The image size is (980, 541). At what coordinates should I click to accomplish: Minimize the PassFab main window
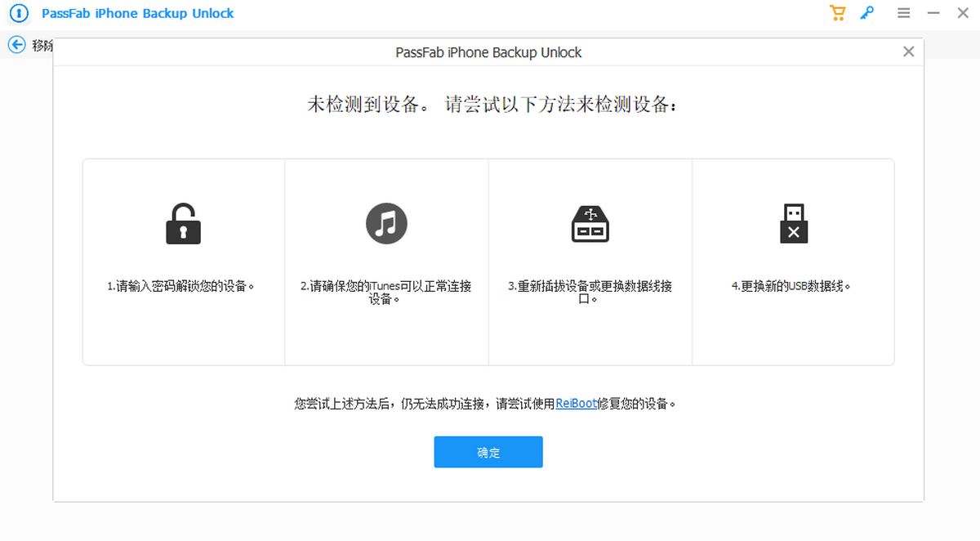(x=934, y=13)
